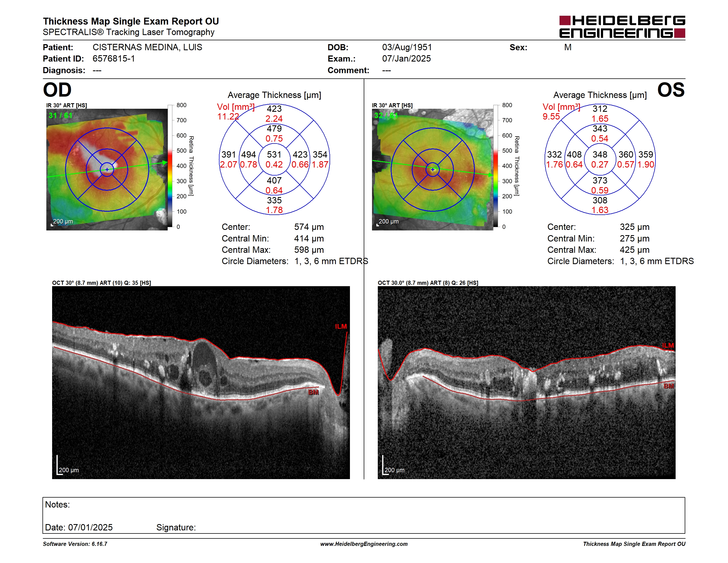Select the Patient ID 6576815-1
The width and height of the screenshot is (728, 563).
(x=114, y=59)
